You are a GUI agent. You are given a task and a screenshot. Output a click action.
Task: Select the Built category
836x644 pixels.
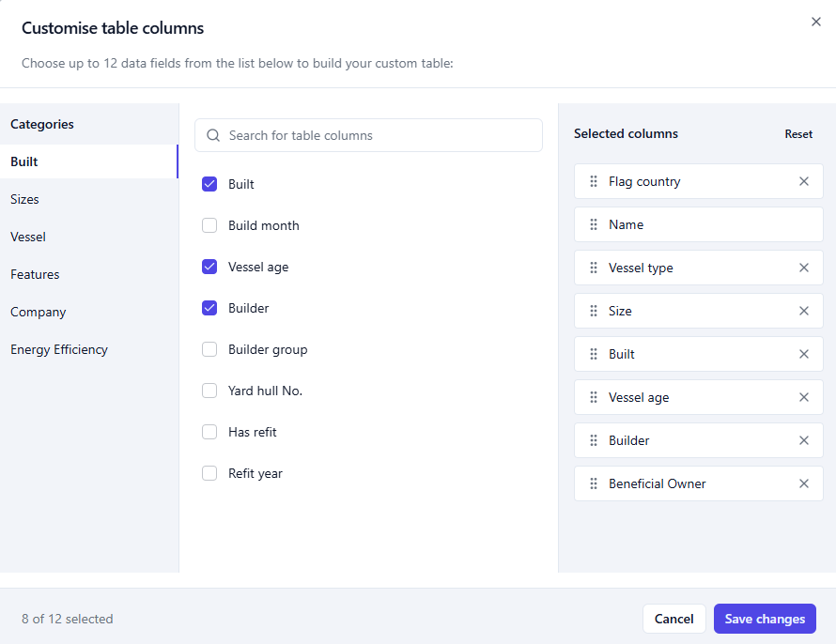click(89, 161)
